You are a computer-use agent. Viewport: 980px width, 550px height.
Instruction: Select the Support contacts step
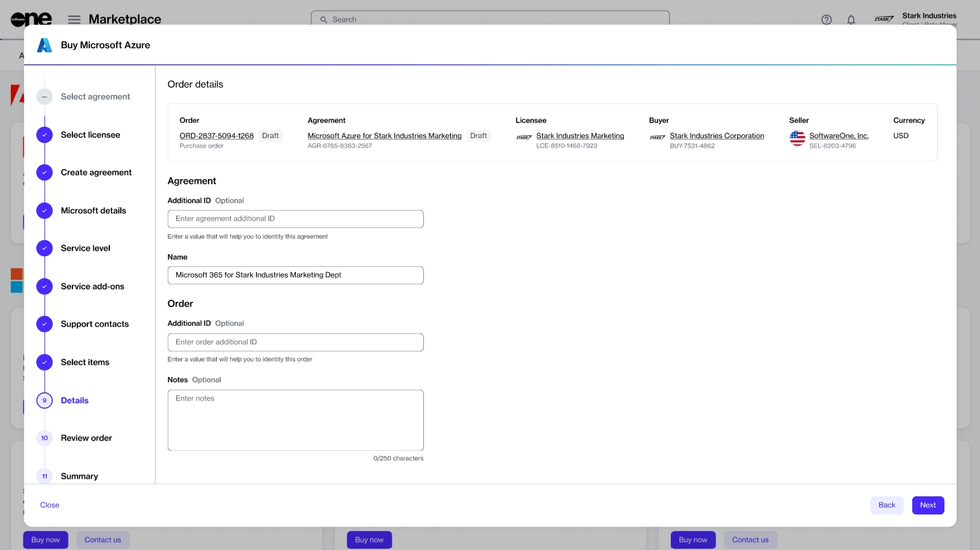pos(95,324)
